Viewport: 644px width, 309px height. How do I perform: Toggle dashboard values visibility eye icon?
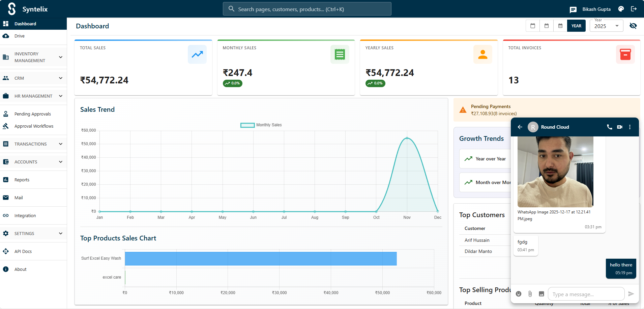pyautogui.click(x=633, y=26)
